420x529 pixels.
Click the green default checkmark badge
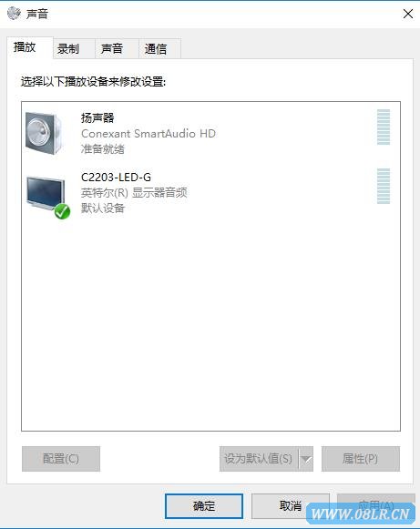pos(63,211)
